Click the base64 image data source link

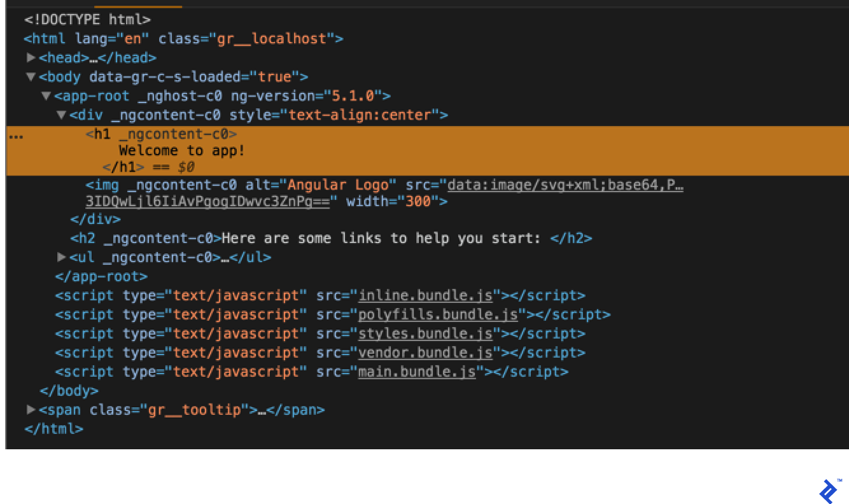pyautogui.click(x=565, y=185)
